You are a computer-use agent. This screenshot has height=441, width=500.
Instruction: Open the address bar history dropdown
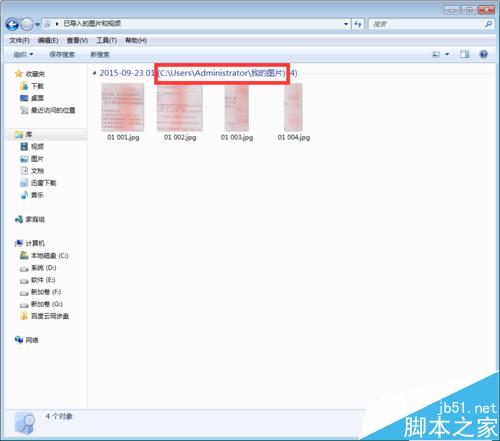pyautogui.click(x=346, y=24)
